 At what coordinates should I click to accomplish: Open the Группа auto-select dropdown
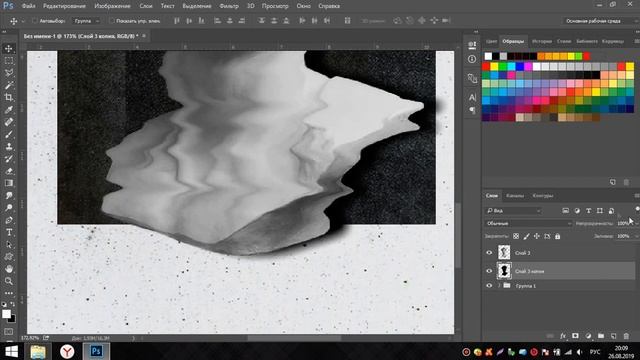(87, 21)
